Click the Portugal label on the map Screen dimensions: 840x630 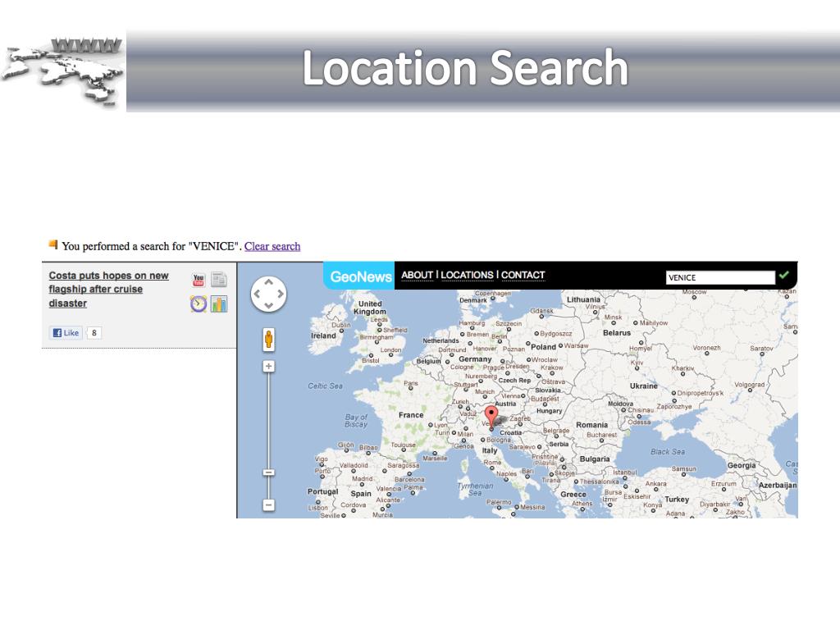tap(322, 492)
